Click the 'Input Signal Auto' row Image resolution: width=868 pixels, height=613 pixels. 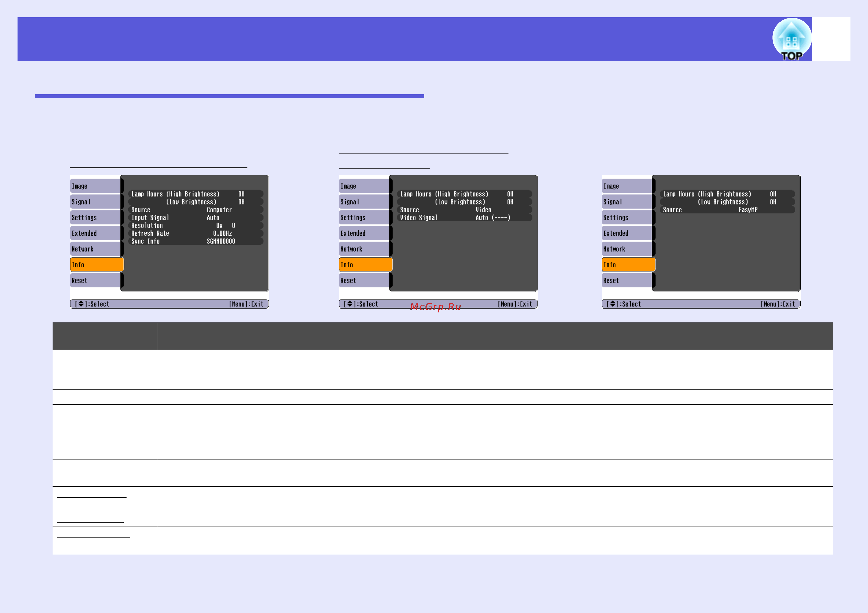click(x=196, y=218)
